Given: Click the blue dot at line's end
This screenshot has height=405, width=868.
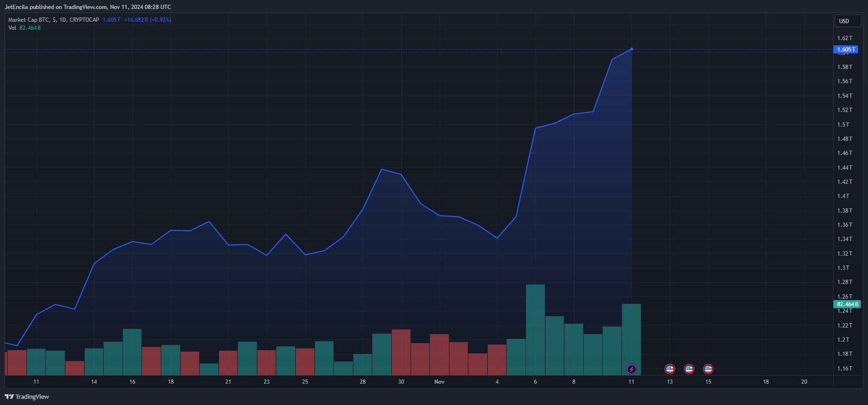Looking at the screenshot, I should click(631, 49).
